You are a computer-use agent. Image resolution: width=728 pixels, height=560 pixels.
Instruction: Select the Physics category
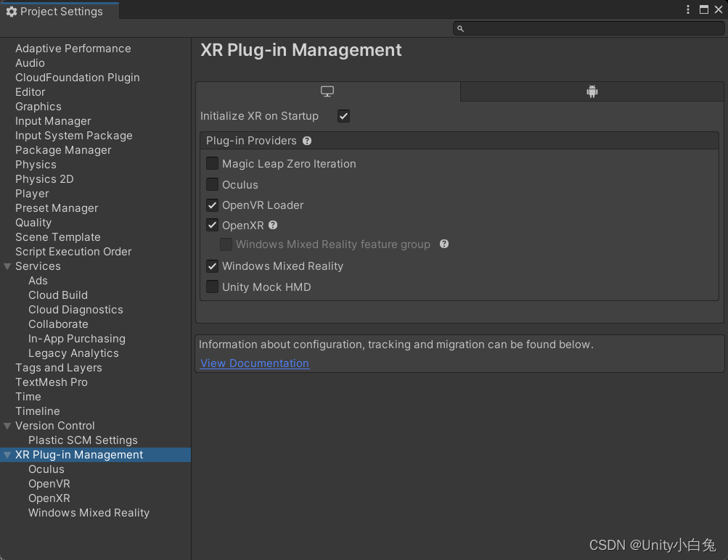point(36,165)
